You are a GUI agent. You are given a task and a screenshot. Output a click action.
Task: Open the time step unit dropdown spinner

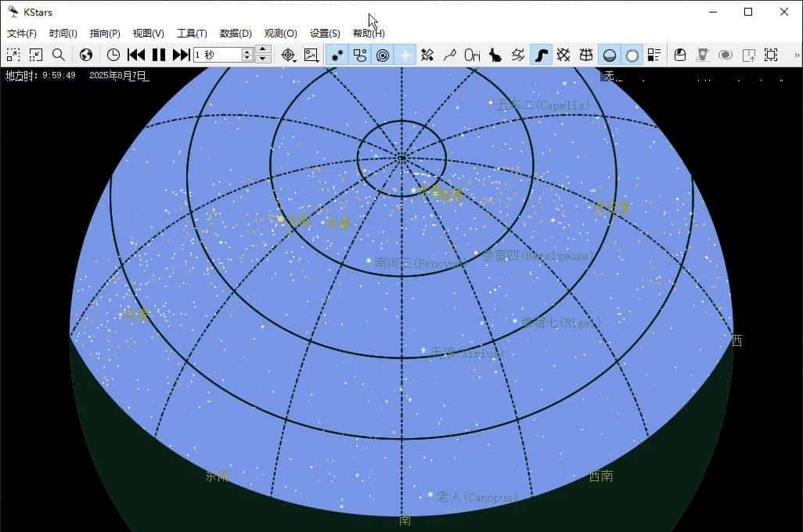click(247, 55)
